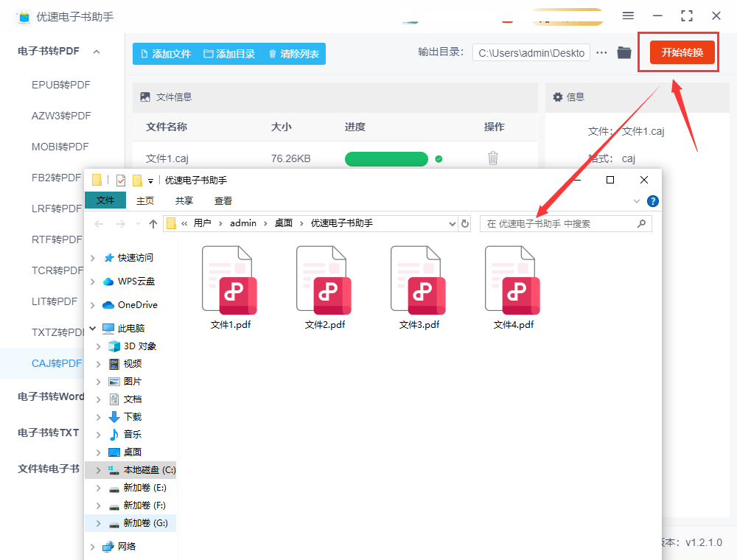Click the 图片 pictures icon in the tree
737x560 pixels.
click(x=114, y=382)
